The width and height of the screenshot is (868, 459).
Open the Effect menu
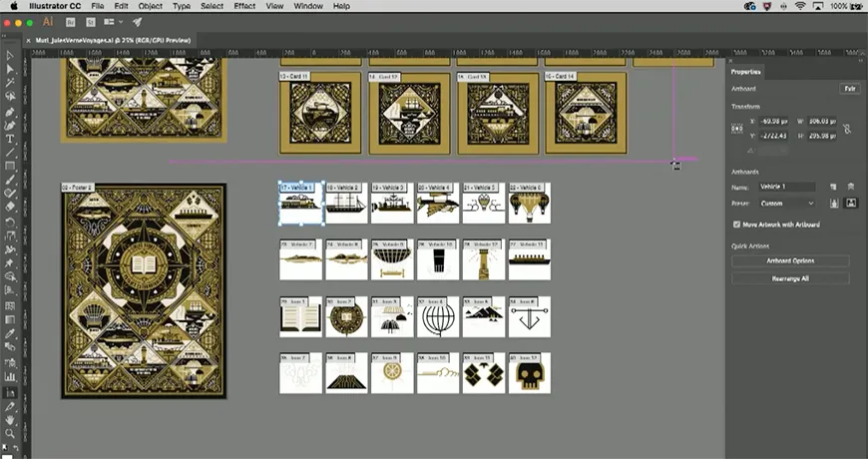[244, 6]
